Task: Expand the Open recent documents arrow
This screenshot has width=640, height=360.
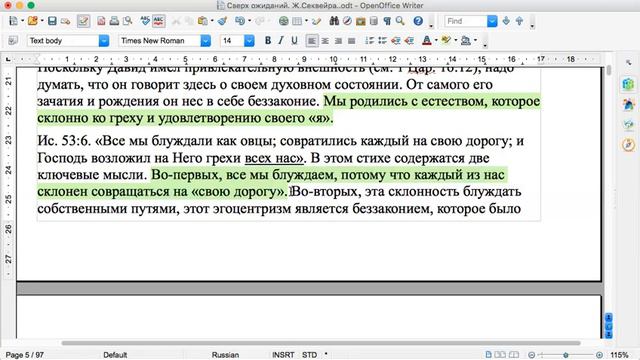Action: pos(42,21)
